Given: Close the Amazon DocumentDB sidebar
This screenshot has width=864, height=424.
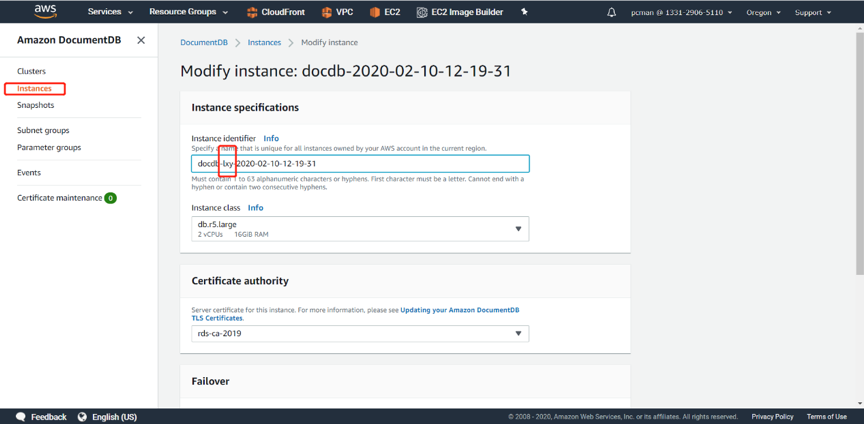Looking at the screenshot, I should point(141,40).
